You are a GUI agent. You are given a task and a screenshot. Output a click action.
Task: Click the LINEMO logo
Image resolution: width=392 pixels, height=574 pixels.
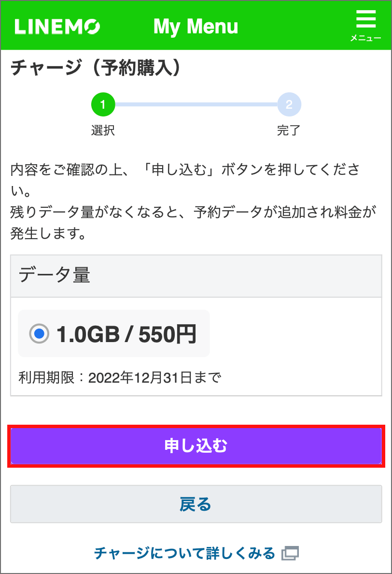pos(57,27)
